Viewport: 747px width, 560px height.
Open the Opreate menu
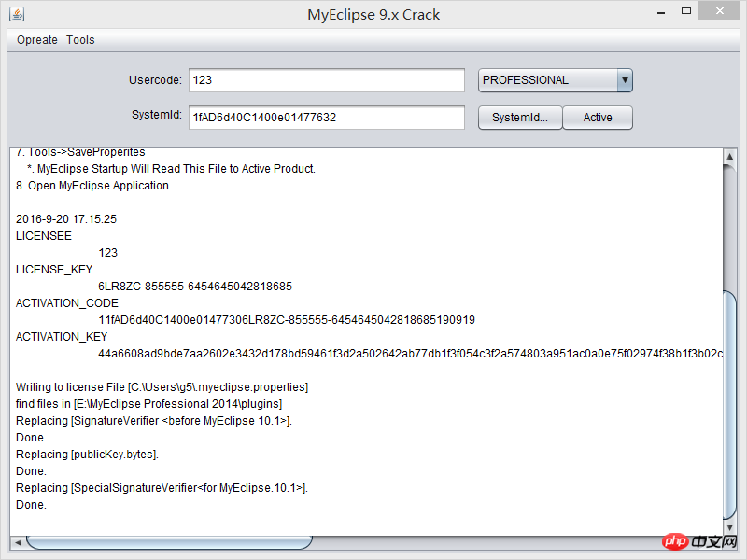[x=37, y=40]
